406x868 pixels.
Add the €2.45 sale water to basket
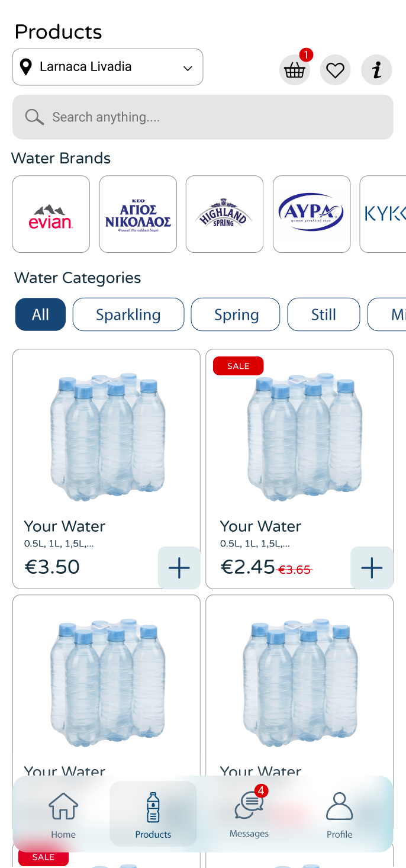coord(372,568)
